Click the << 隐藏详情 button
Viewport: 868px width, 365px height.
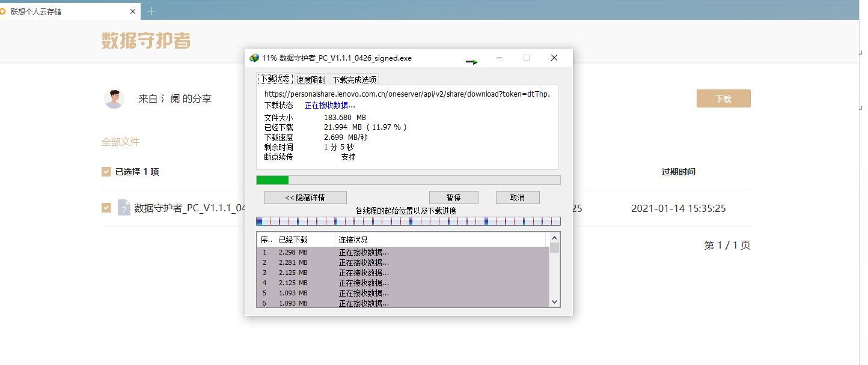coord(305,198)
